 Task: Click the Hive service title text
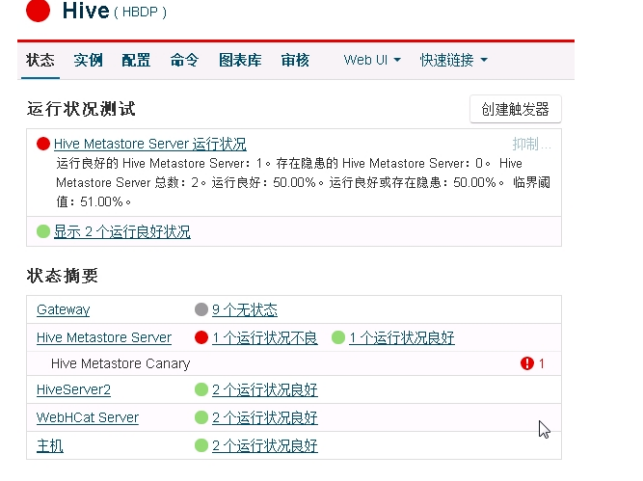click(86, 10)
